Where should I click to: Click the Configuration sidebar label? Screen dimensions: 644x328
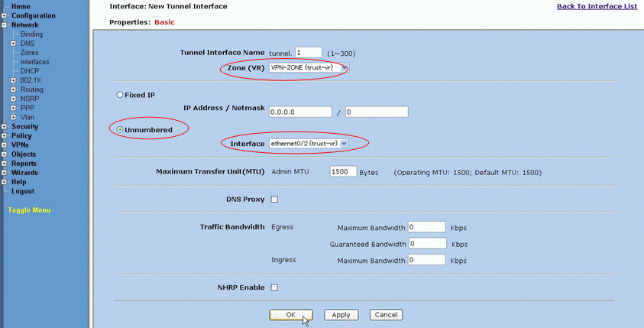[x=34, y=15]
